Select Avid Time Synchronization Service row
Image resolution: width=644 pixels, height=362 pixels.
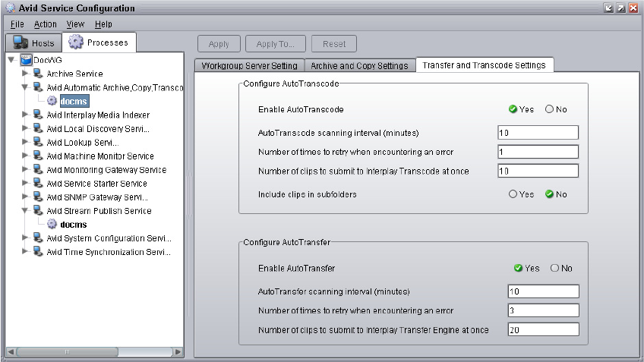point(109,252)
